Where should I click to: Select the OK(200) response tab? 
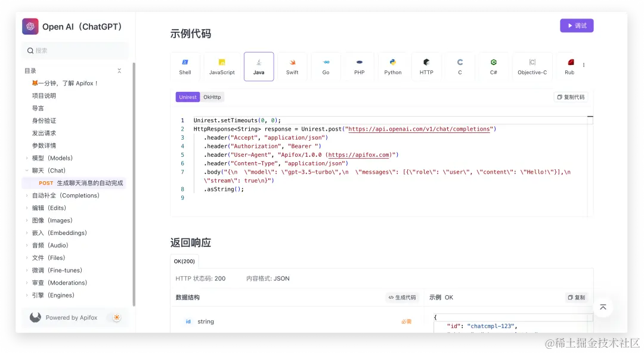(x=184, y=261)
